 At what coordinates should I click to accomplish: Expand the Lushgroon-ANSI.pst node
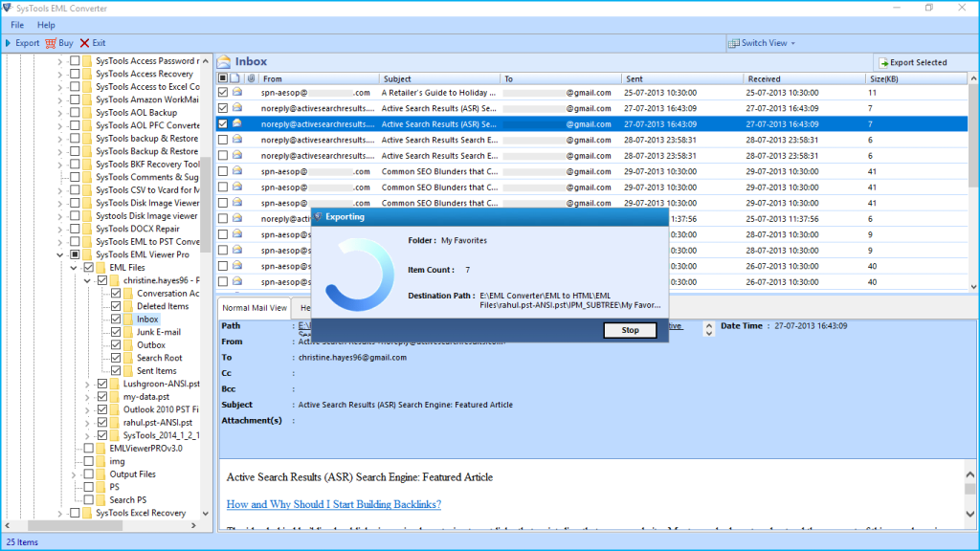tap(87, 385)
